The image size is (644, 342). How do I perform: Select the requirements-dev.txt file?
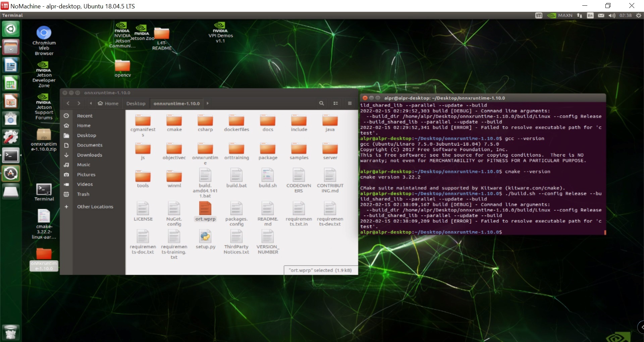click(330, 214)
